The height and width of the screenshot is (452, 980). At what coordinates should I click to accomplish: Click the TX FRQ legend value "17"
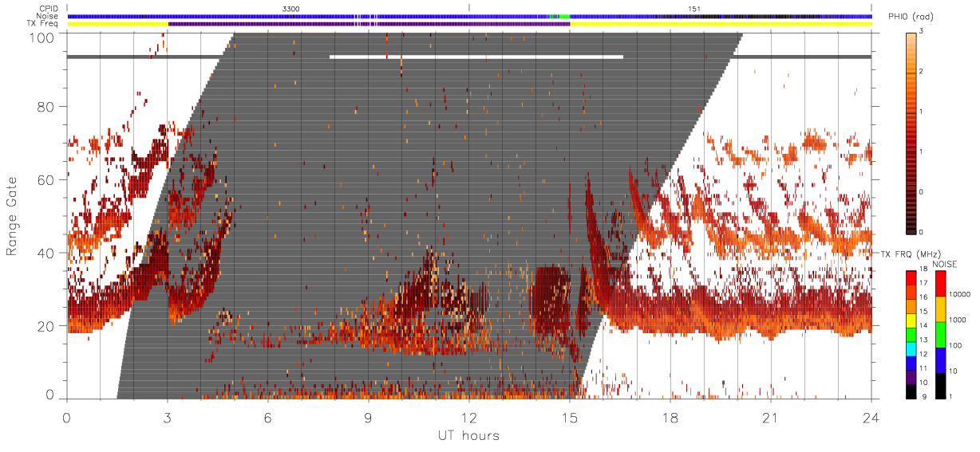[x=922, y=282]
